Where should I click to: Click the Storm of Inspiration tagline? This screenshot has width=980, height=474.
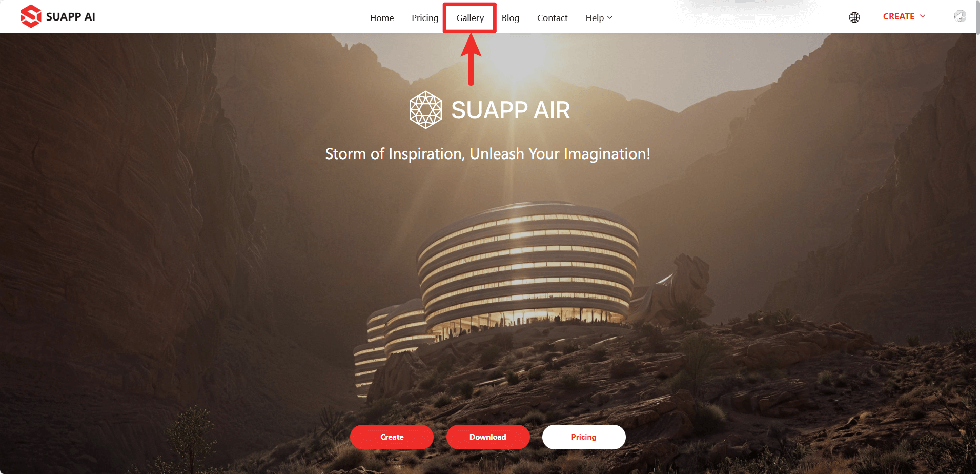point(488,154)
